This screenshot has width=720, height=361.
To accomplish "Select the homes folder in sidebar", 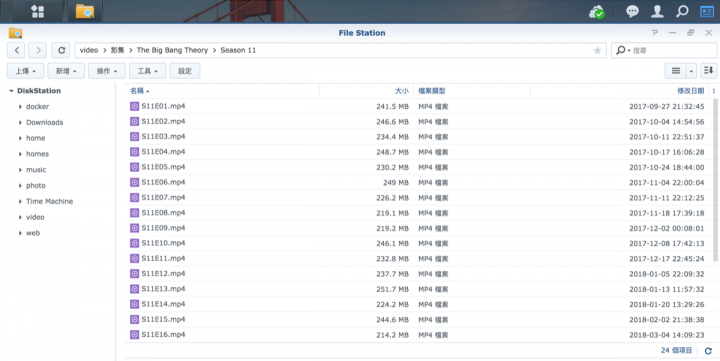I will click(37, 154).
